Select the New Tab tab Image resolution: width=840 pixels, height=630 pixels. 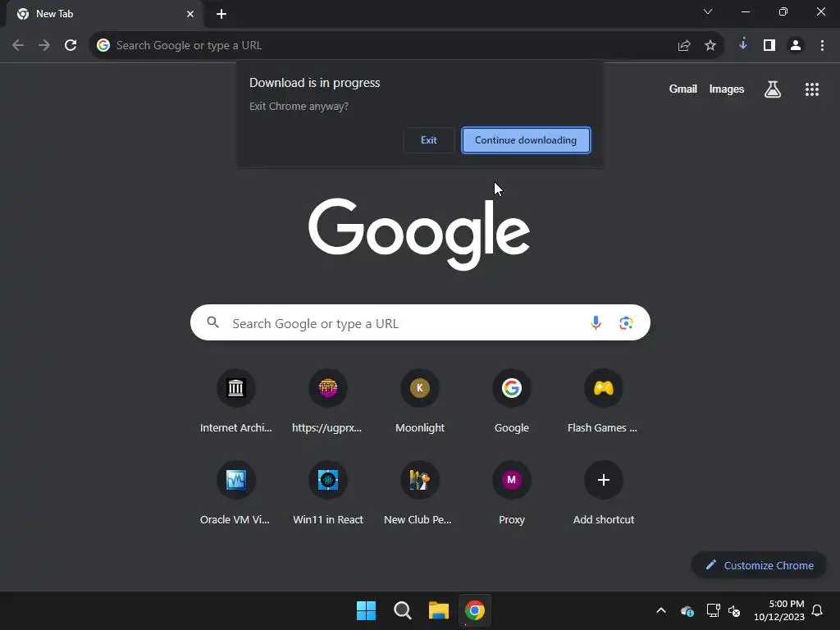click(x=104, y=14)
